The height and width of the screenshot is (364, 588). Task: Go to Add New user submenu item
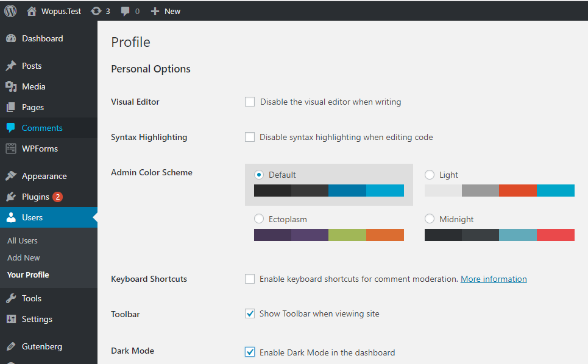pos(24,257)
